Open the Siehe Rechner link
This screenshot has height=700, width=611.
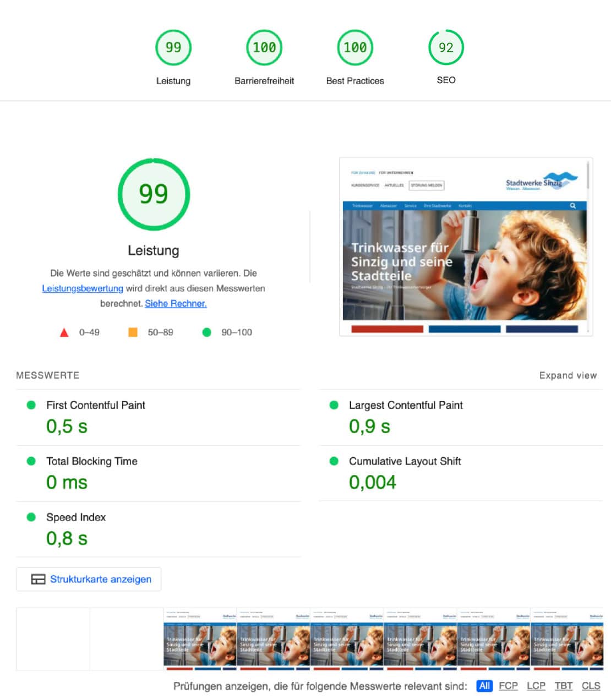click(x=176, y=304)
